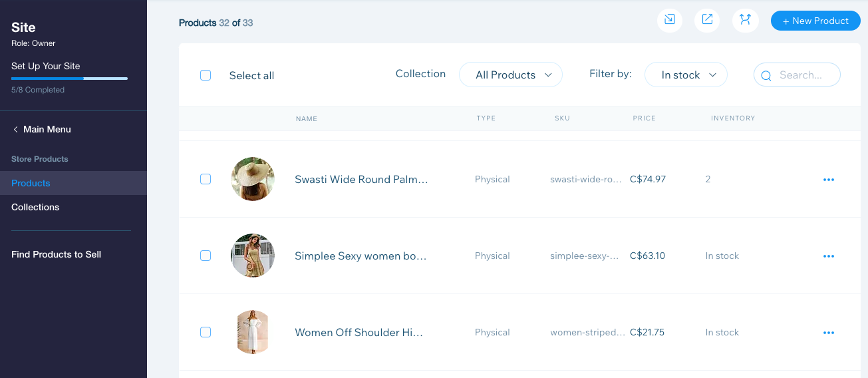The width and height of the screenshot is (868, 378).
Task: Open the straw hat product thumbnail
Action: 253,179
